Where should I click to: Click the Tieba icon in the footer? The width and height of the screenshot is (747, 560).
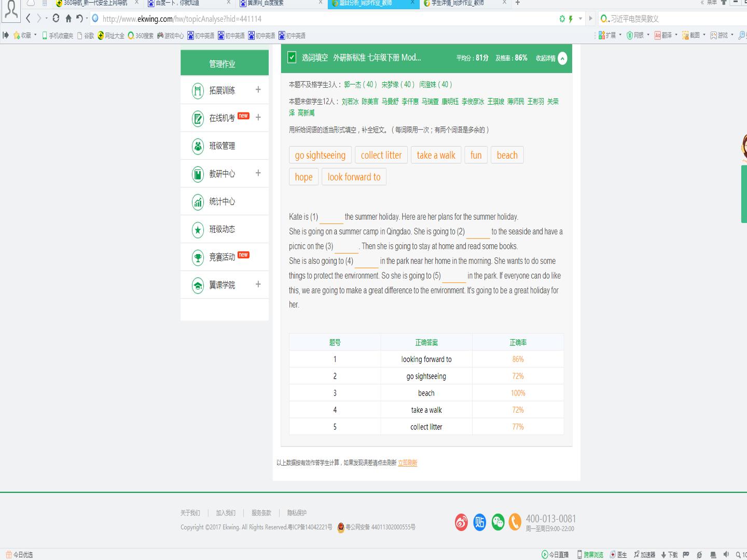point(479,522)
